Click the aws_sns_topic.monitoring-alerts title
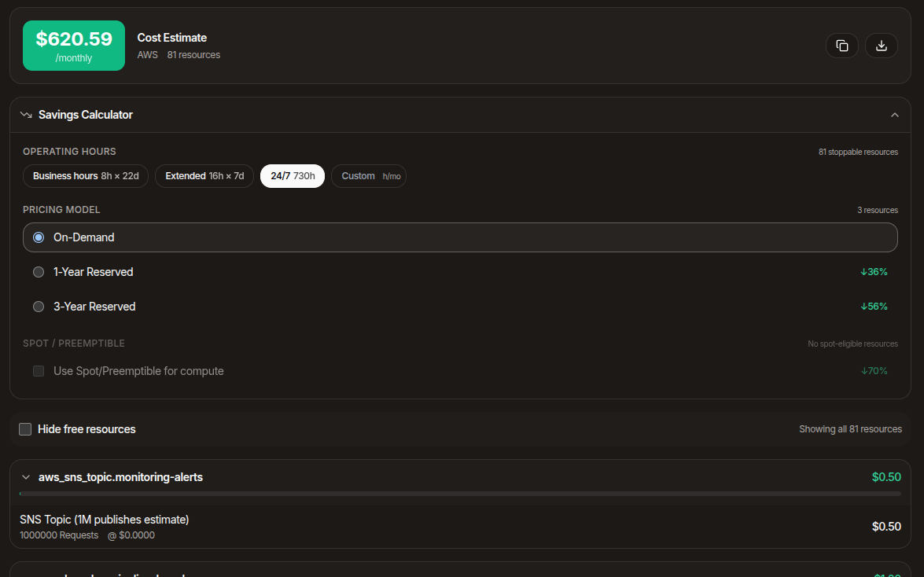The height and width of the screenshot is (577, 924). tap(120, 477)
